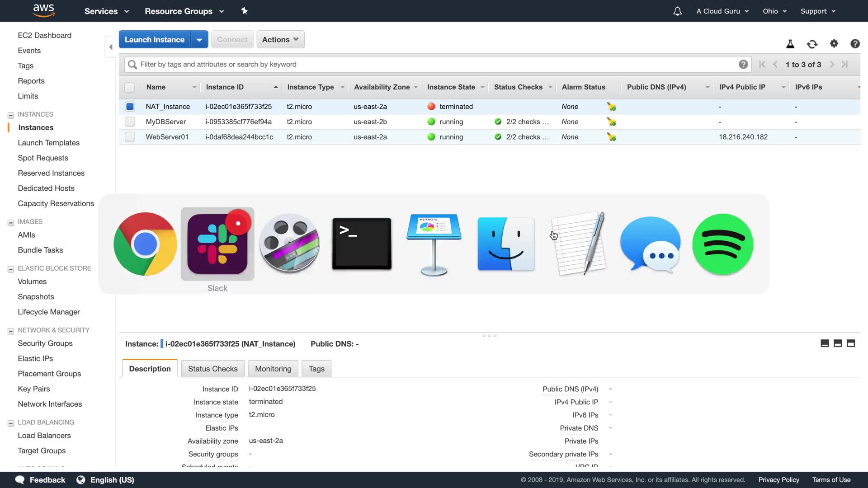Click the pin shortcut icon in navbar

245,11
